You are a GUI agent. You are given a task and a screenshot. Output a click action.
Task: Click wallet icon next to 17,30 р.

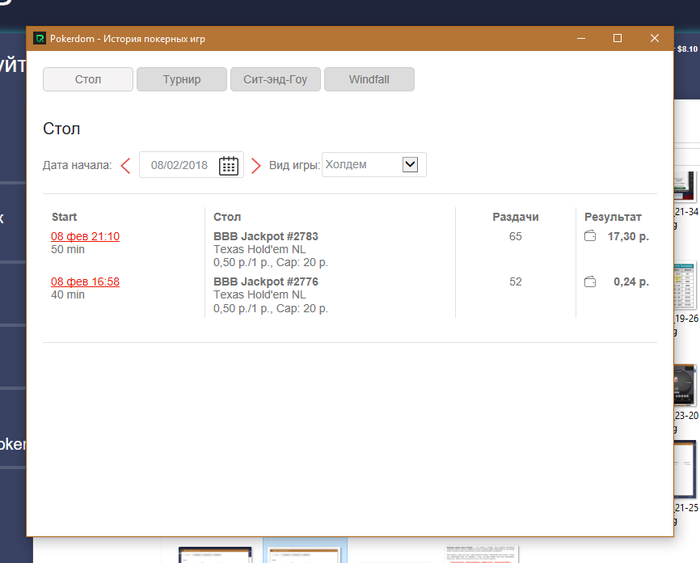pyautogui.click(x=590, y=236)
